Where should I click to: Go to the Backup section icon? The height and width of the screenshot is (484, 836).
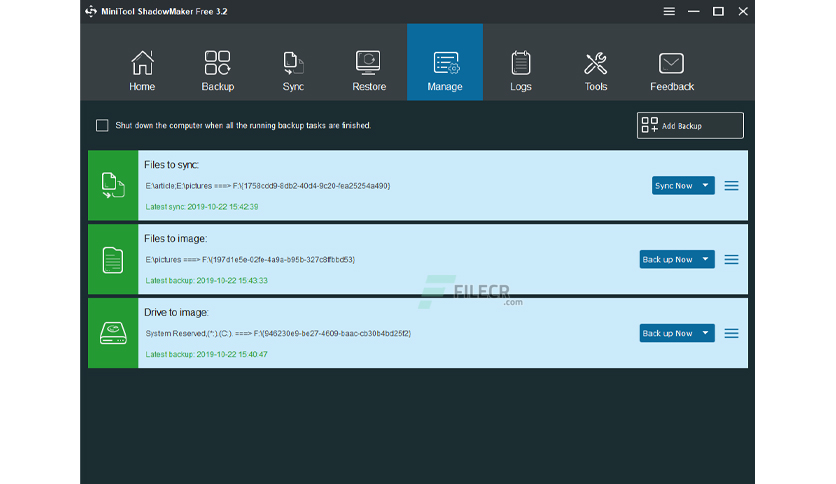click(x=218, y=63)
